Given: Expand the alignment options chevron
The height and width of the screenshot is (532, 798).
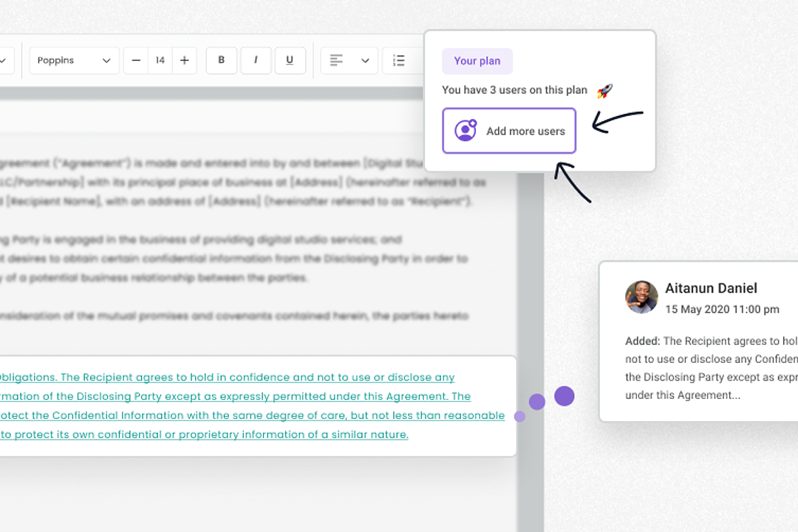Looking at the screenshot, I should [x=365, y=61].
